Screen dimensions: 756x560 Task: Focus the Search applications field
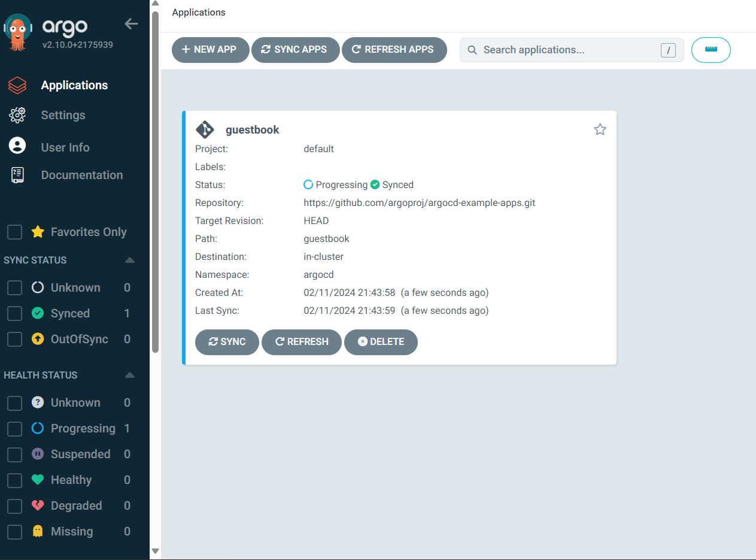[x=572, y=50]
